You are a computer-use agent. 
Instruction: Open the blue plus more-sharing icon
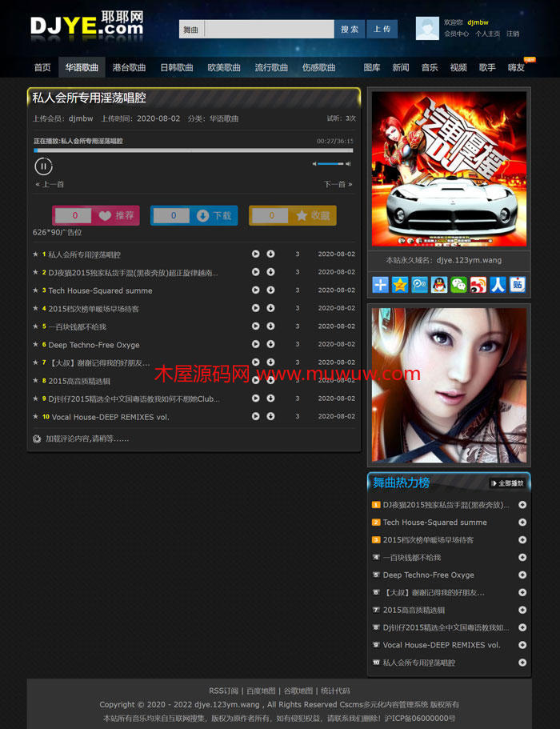(x=381, y=284)
